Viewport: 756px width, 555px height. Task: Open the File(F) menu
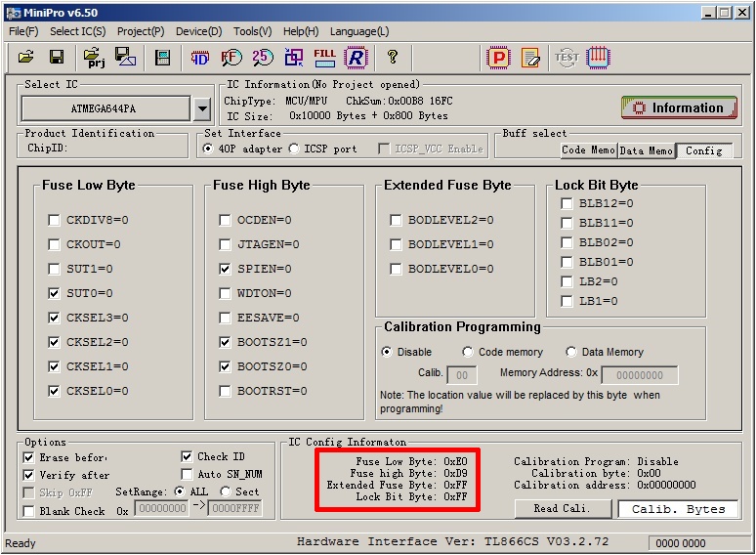[x=23, y=32]
